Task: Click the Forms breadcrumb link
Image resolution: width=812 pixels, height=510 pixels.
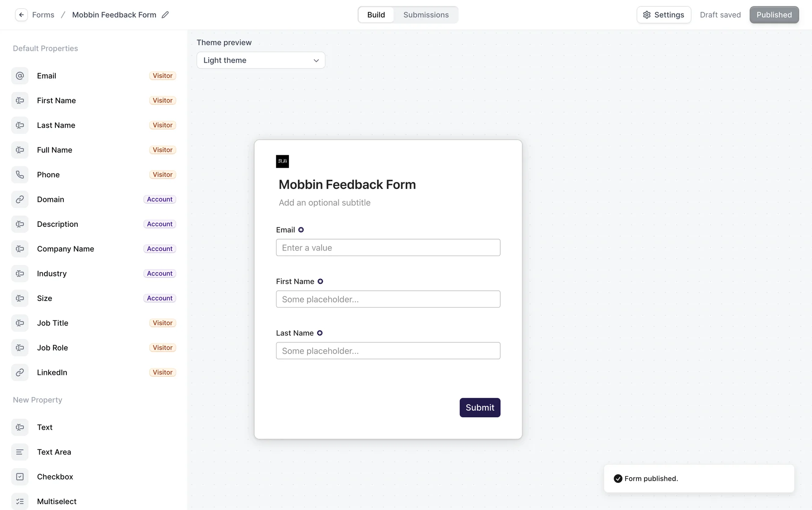Action: [43, 15]
